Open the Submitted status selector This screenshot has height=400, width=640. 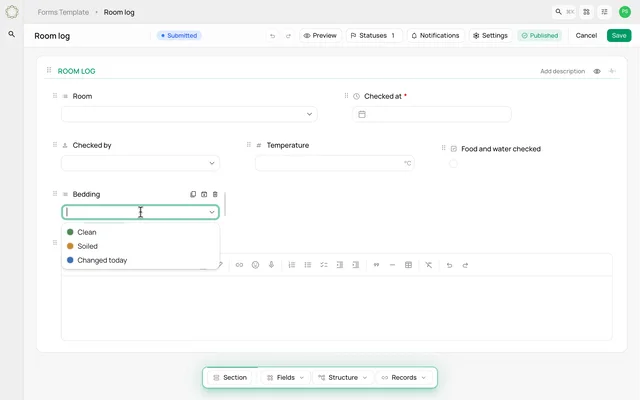(x=179, y=36)
